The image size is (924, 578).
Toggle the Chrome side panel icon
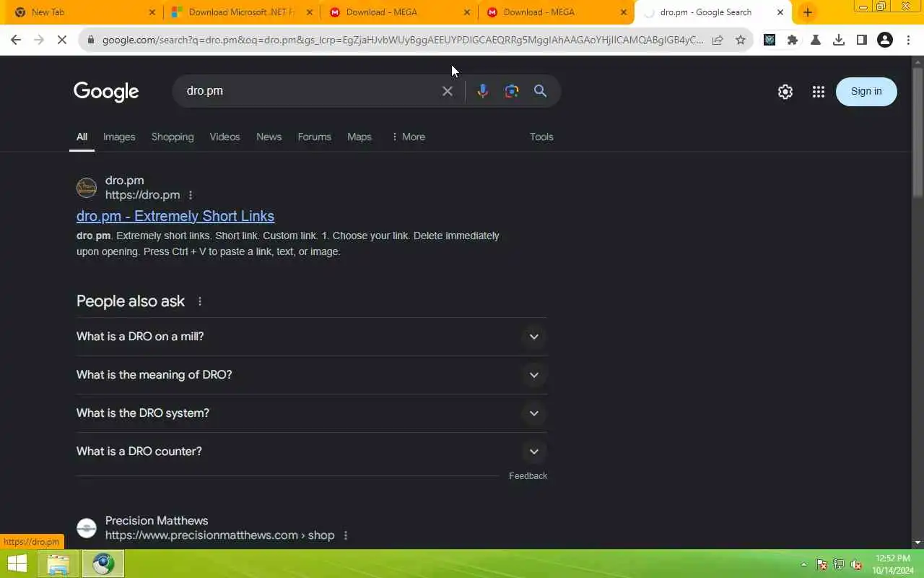[861, 40]
